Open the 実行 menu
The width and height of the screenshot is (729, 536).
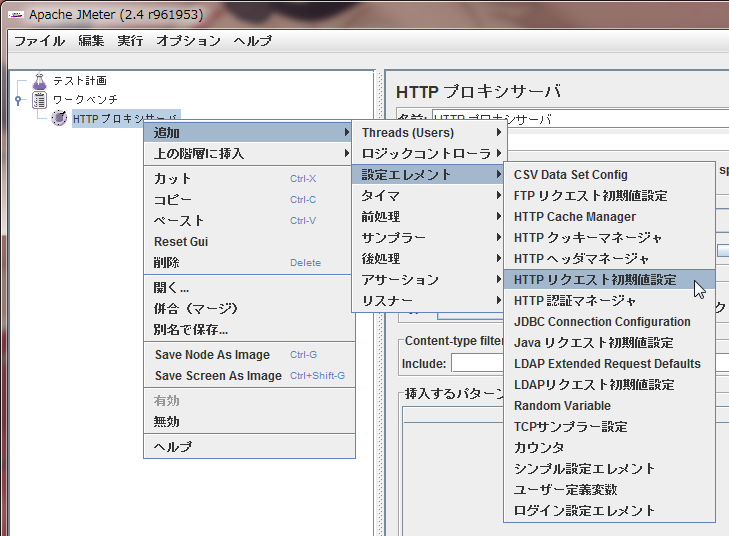pyautogui.click(x=130, y=41)
